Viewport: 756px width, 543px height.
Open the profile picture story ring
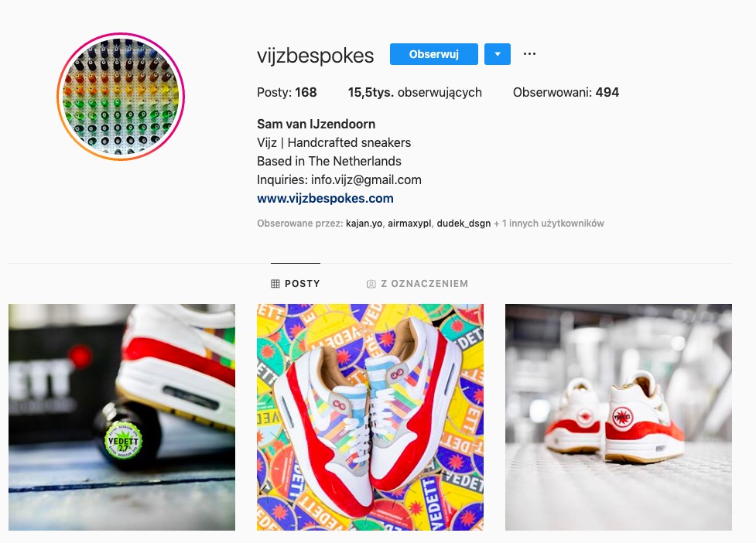[x=121, y=97]
